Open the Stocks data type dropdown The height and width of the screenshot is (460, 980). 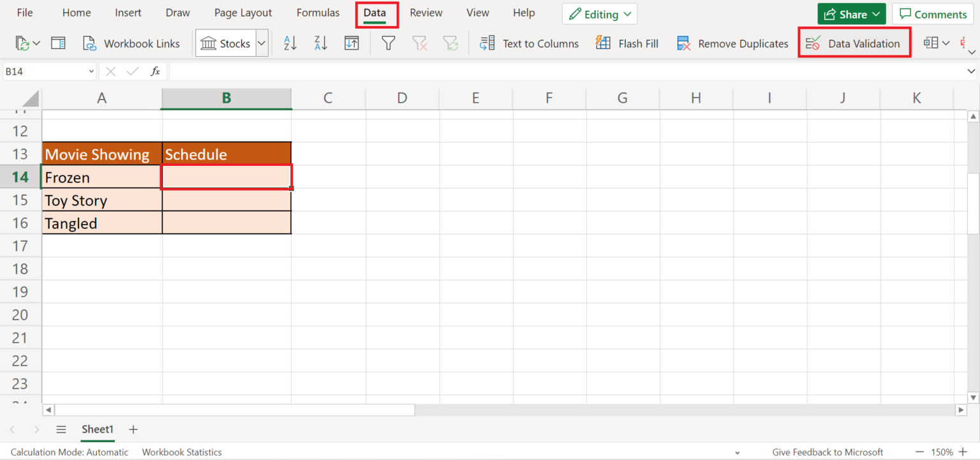(262, 43)
